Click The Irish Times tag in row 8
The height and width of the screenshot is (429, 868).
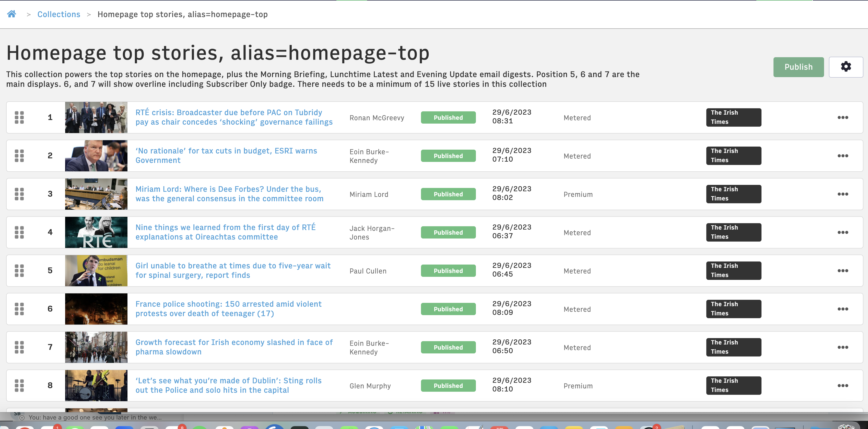point(734,386)
